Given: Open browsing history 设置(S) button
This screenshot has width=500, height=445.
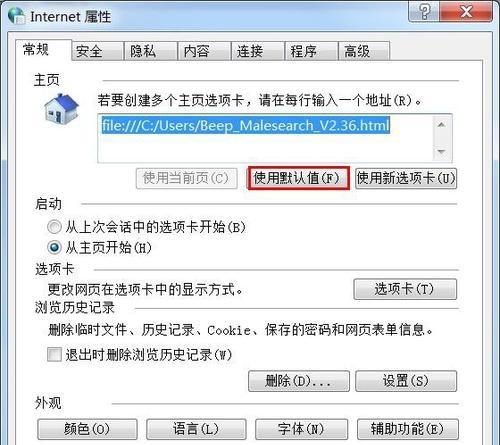Looking at the screenshot, I should (x=406, y=381).
